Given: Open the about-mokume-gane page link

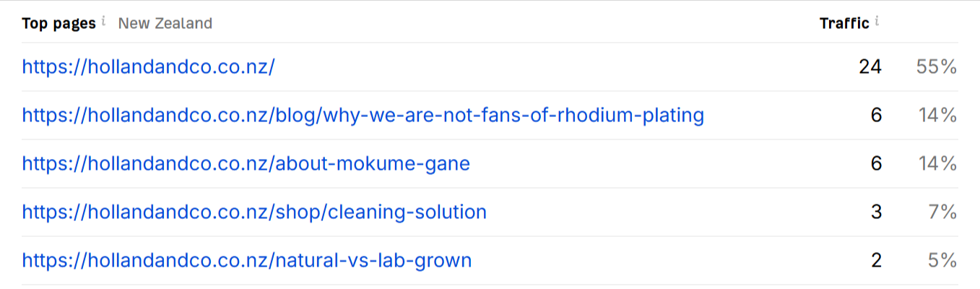Looking at the screenshot, I should coord(246,164).
